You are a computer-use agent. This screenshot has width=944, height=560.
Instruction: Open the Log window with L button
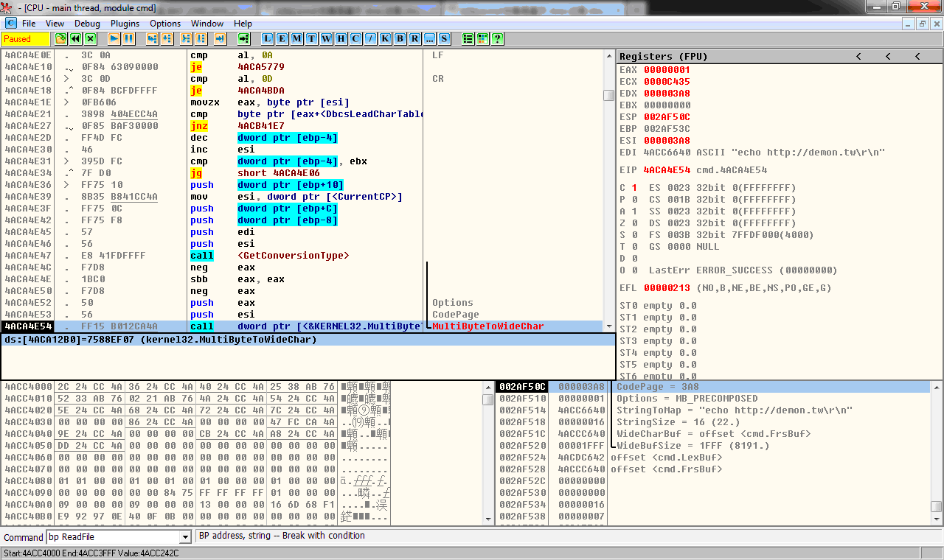click(x=267, y=38)
